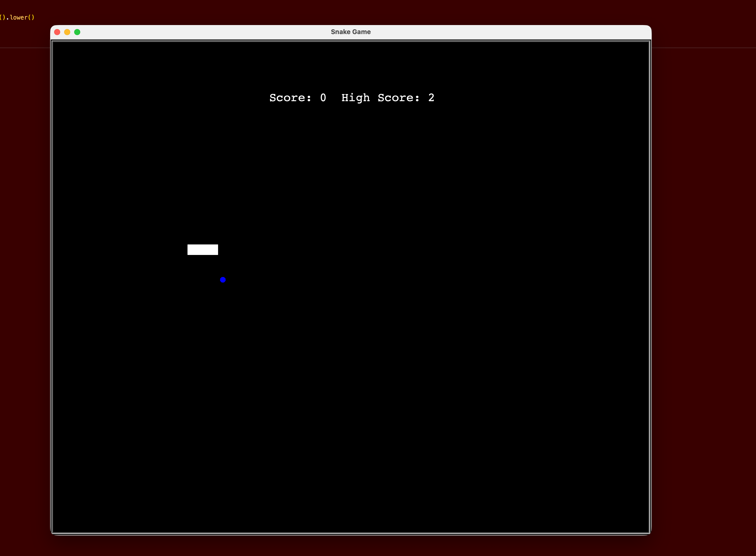Click the Snake Game title bar text
This screenshot has width=756, height=556.
click(x=351, y=32)
